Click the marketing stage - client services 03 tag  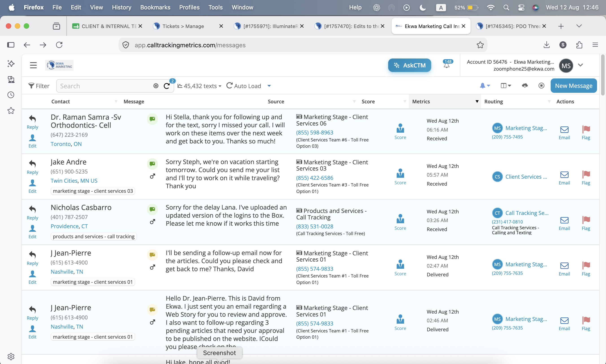tap(93, 191)
